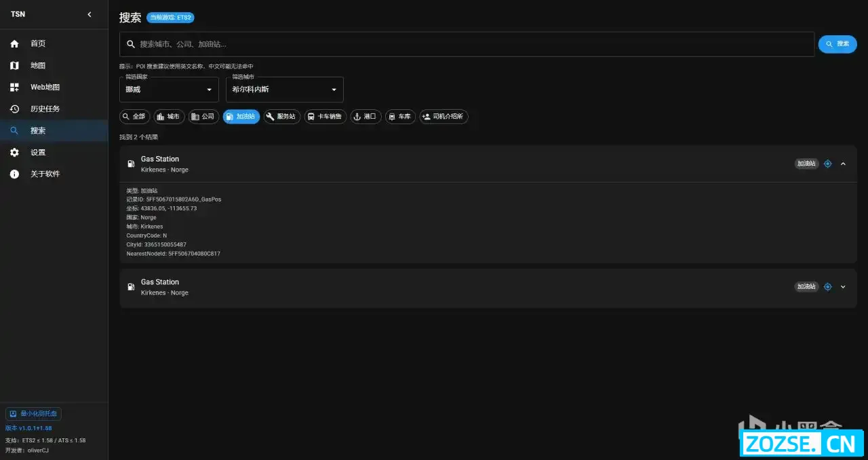
Task: Click the fuel pump icon of second result
Action: (x=131, y=287)
